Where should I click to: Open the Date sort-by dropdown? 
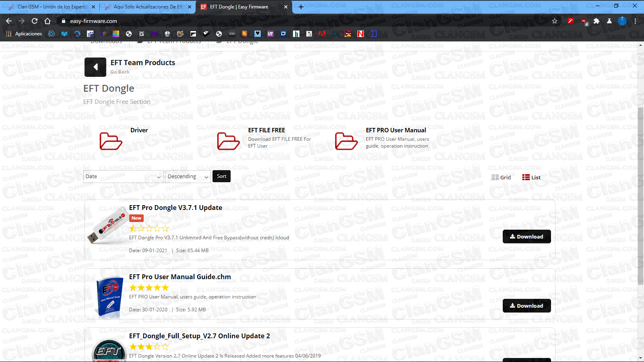coord(124,177)
